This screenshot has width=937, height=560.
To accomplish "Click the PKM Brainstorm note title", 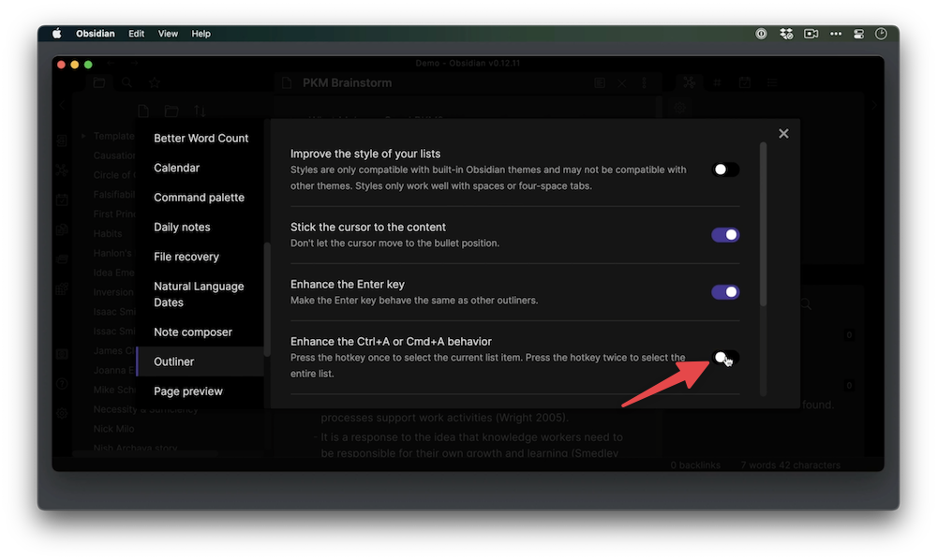I will [348, 83].
